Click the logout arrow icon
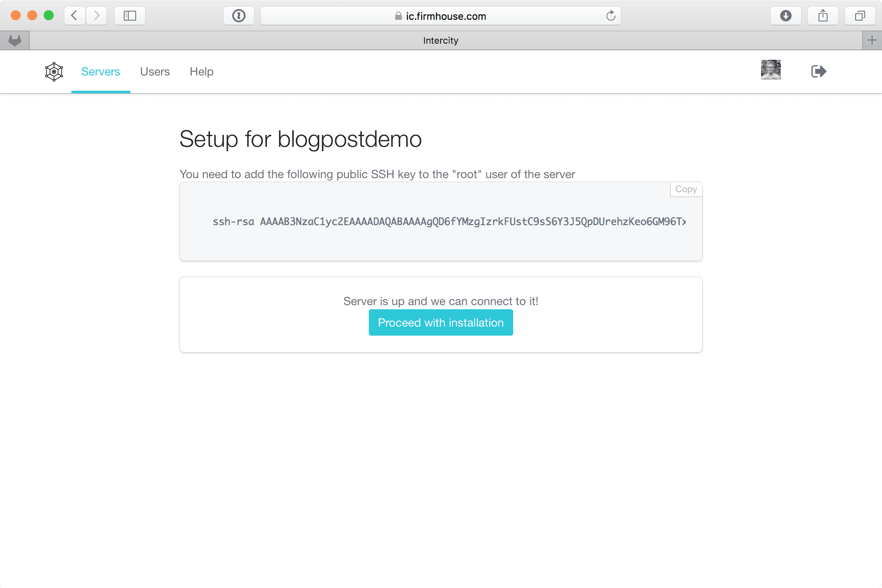This screenshot has width=882, height=588. click(818, 71)
